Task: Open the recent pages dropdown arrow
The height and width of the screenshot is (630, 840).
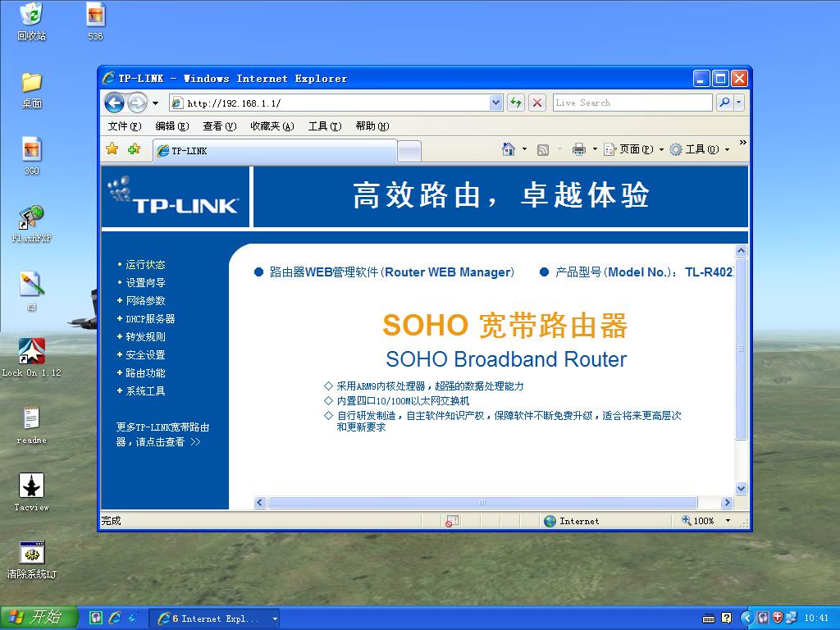Action: [x=155, y=103]
